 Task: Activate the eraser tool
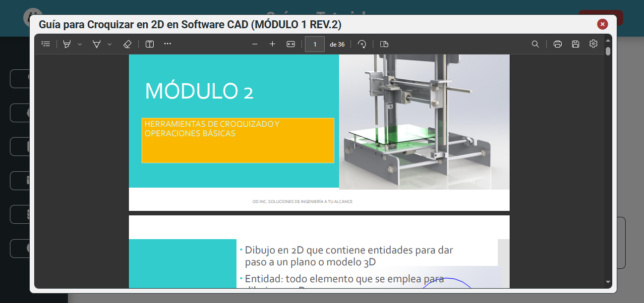(x=127, y=44)
